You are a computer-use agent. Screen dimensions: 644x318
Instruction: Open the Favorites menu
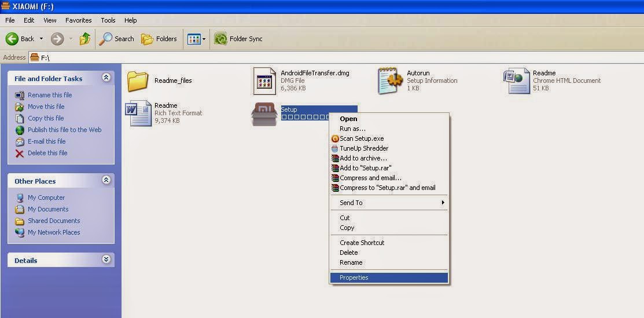coord(79,20)
